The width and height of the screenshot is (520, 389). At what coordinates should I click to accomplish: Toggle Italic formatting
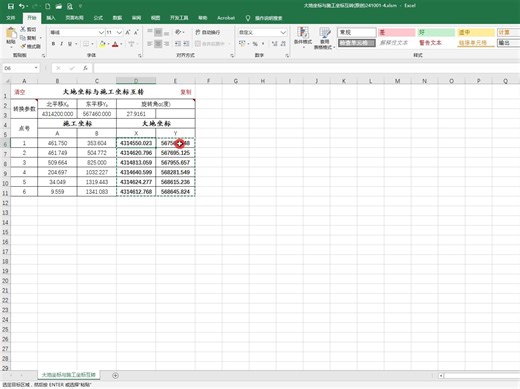click(61, 44)
